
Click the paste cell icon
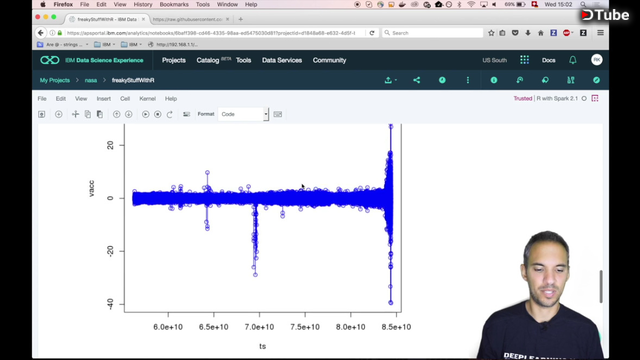click(x=100, y=114)
